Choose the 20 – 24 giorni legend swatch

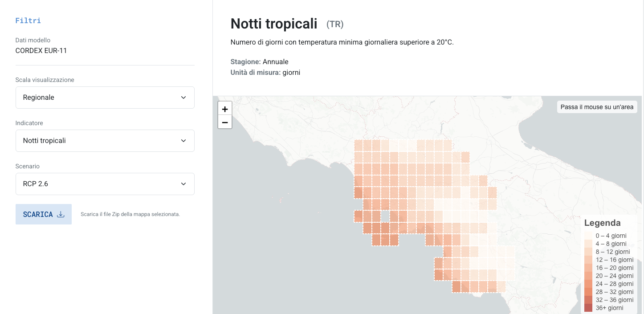click(588, 276)
